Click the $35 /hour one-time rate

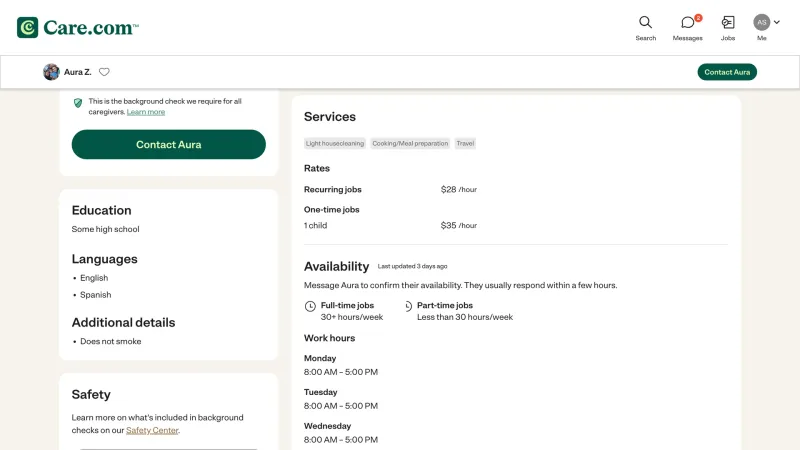point(459,225)
